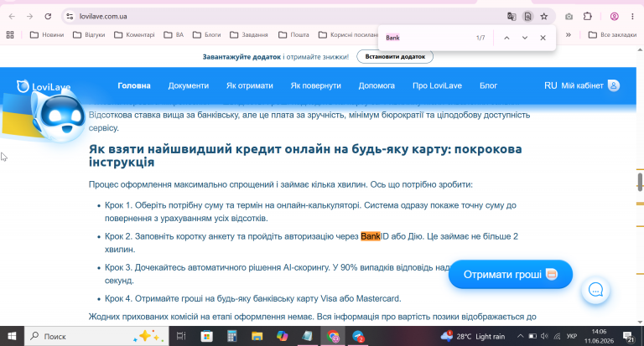Go back to the previous page
Image resolution: width=644 pixels, height=346 pixels.
(12, 17)
